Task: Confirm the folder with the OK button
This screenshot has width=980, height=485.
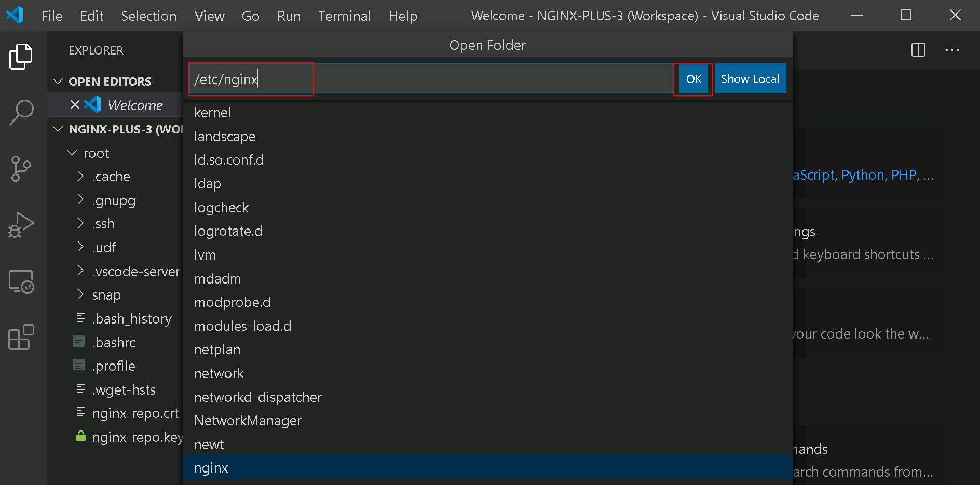Action: click(694, 79)
